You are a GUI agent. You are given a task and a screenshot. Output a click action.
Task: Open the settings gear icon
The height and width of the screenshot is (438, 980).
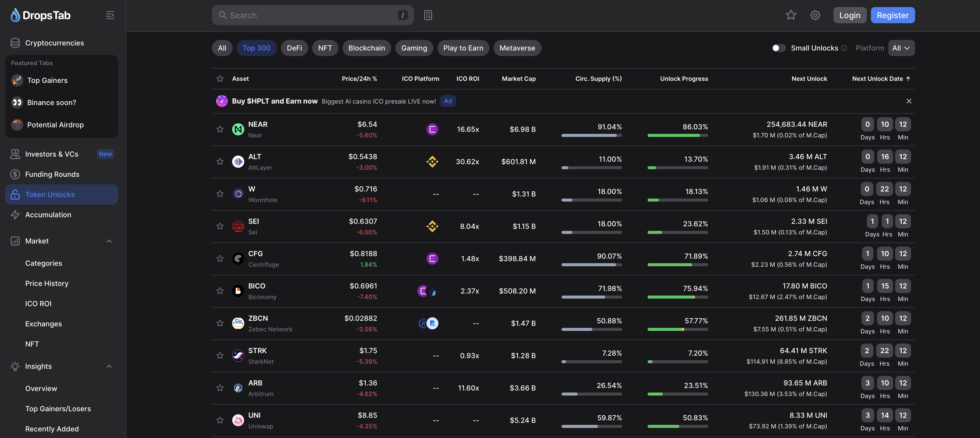[x=815, y=15]
